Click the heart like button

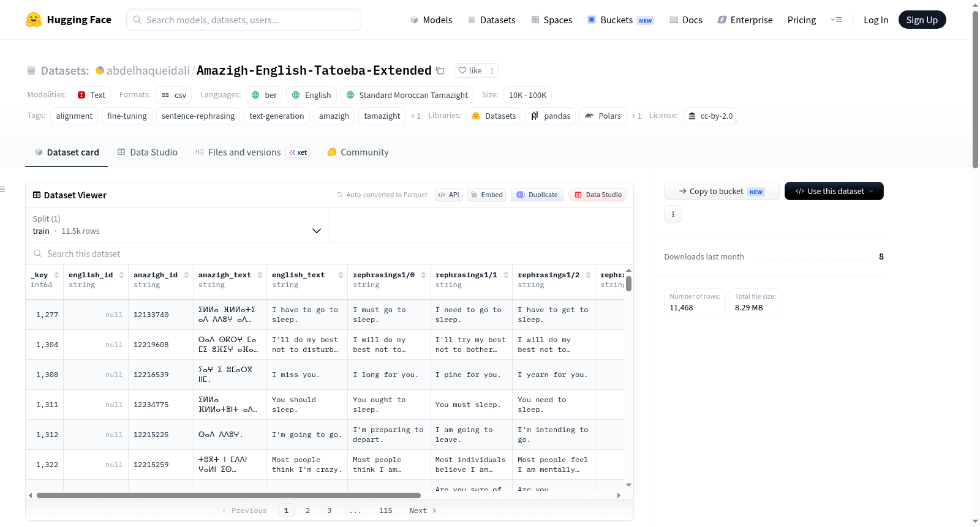tap(470, 70)
